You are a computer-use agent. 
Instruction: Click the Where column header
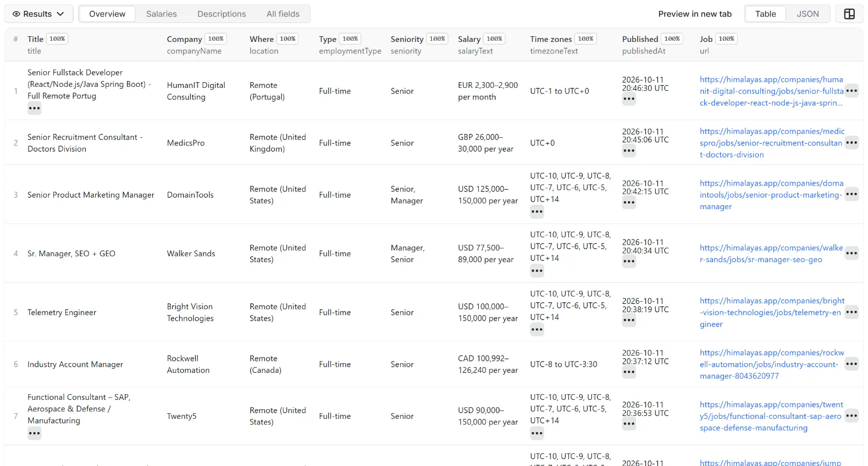[262, 39]
